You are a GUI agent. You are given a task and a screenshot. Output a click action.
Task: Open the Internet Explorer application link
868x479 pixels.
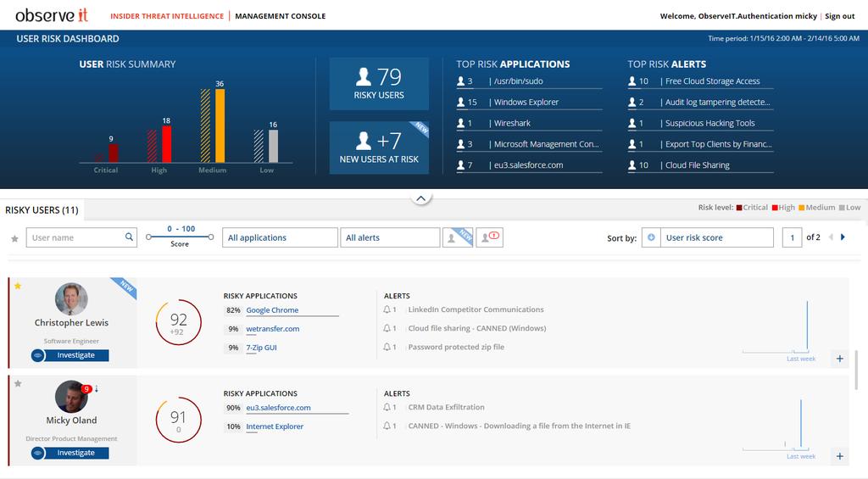[275, 426]
